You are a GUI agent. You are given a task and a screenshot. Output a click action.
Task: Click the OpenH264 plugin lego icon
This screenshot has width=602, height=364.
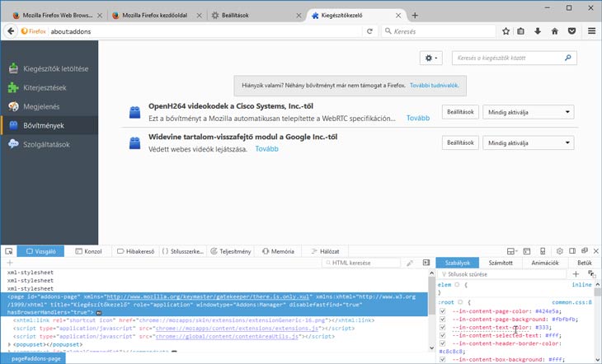(134, 112)
